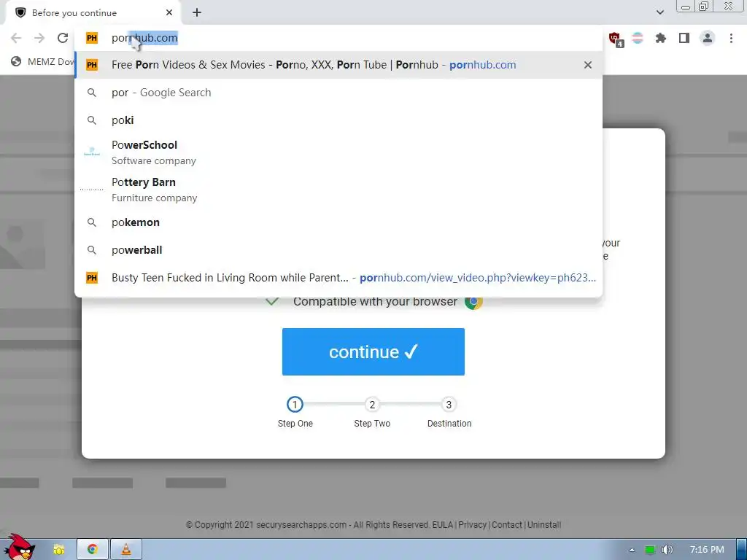This screenshot has height=560, width=747.
Task: Expand the tab search chevron
Action: [659, 12]
